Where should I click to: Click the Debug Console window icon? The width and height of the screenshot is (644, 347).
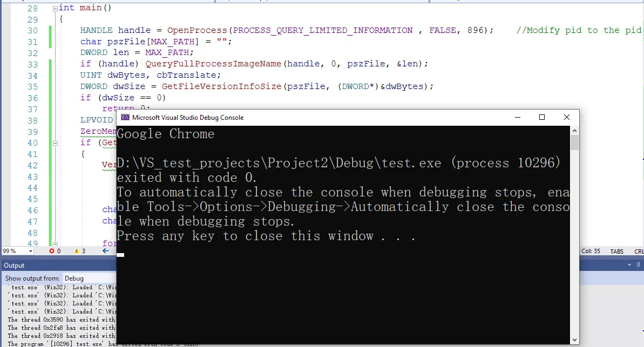click(x=125, y=118)
